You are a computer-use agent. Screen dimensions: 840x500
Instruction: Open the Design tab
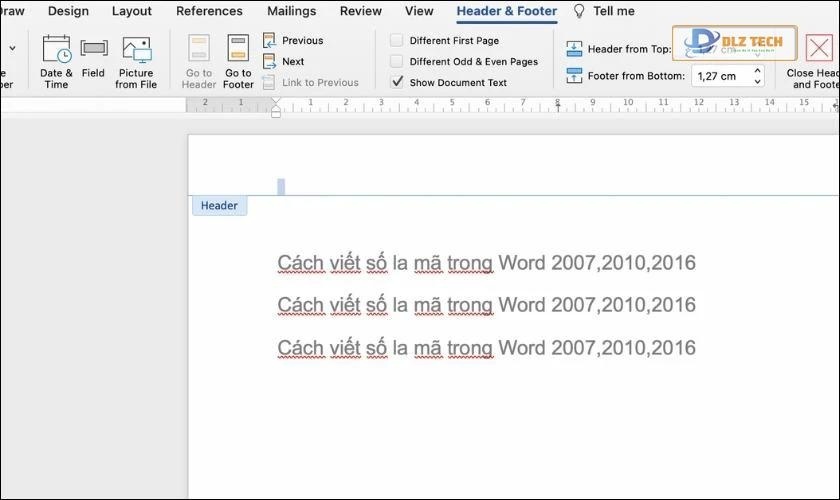point(68,11)
